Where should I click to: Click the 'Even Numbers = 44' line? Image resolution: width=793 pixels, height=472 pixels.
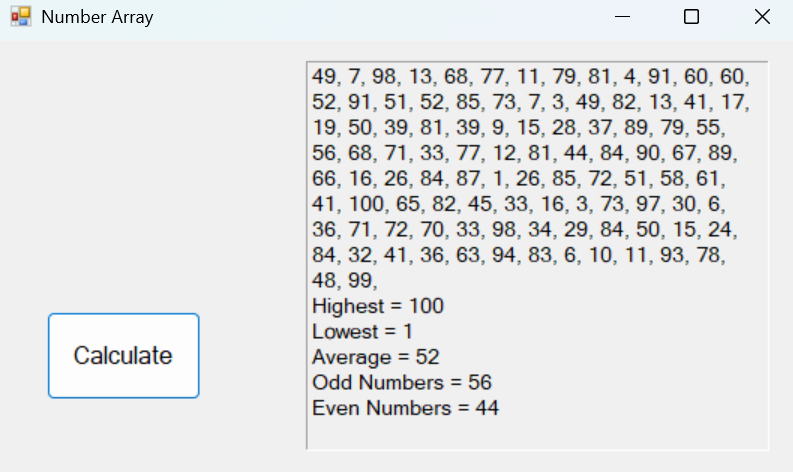pyautogui.click(x=405, y=408)
